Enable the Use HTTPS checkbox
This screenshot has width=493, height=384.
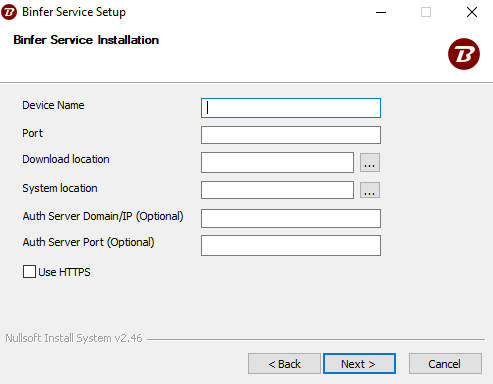click(29, 271)
